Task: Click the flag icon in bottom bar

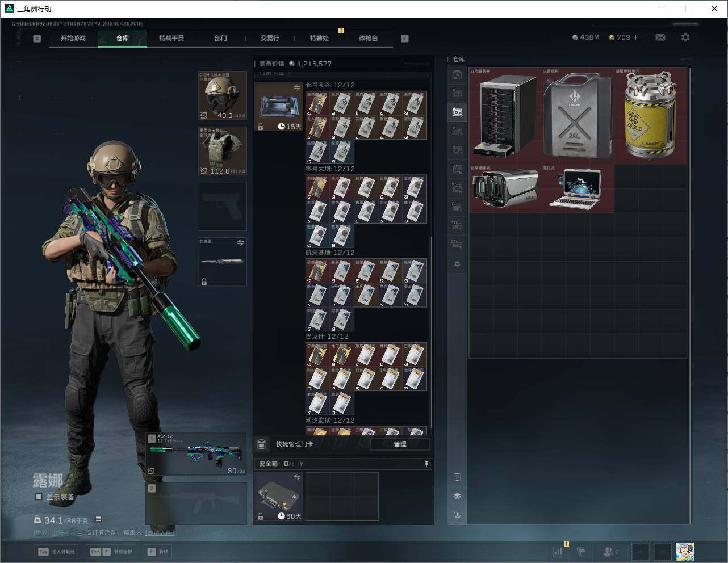Action: [581, 551]
